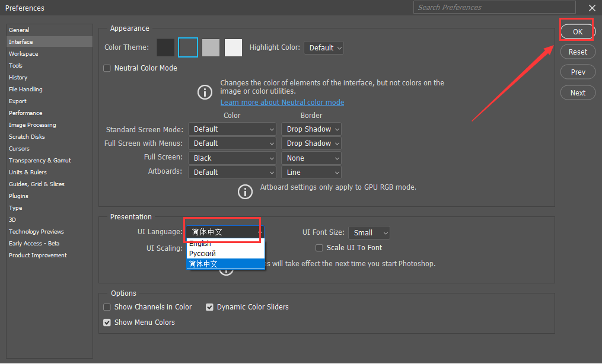The height and width of the screenshot is (364, 602).
Task: Click the X to close Preferences
Action: click(x=591, y=8)
